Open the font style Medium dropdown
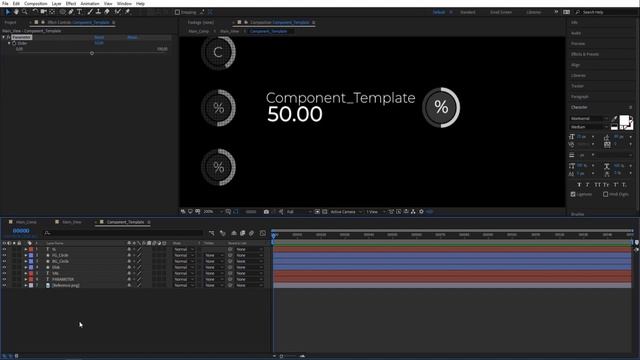The image size is (640, 360). click(589, 127)
